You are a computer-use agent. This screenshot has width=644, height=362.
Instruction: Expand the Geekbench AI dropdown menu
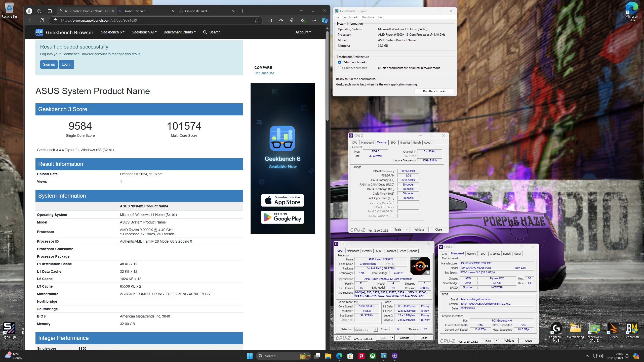click(144, 32)
